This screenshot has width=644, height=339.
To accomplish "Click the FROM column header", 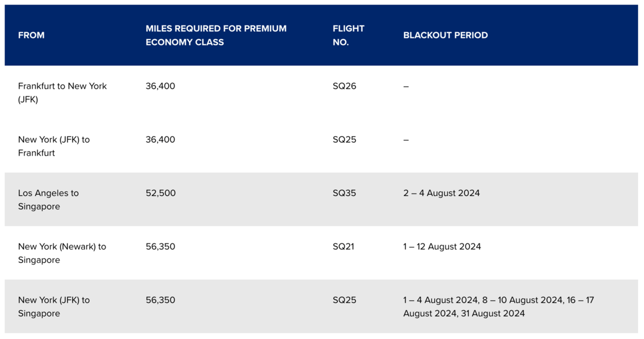I will tap(31, 35).
